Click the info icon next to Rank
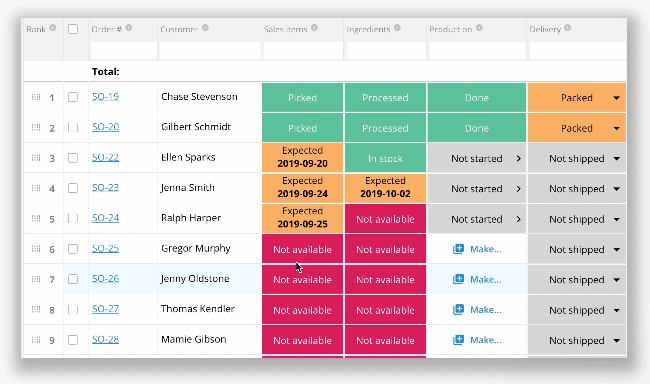The height and width of the screenshot is (384, 650). pyautogui.click(x=53, y=28)
